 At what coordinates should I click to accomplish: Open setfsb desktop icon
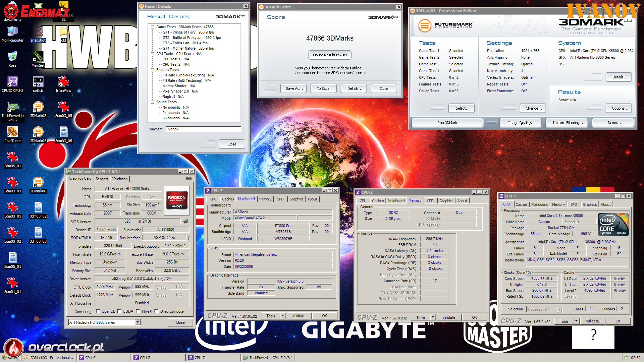(38, 84)
